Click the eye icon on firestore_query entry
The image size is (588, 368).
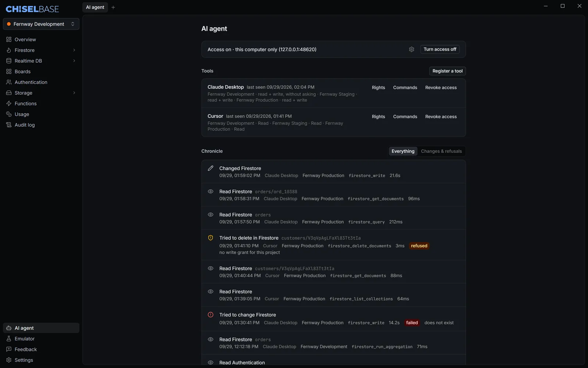pos(211,215)
